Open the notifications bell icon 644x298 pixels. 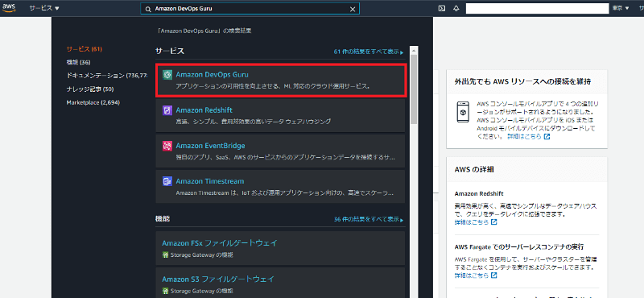pyautogui.click(x=456, y=9)
